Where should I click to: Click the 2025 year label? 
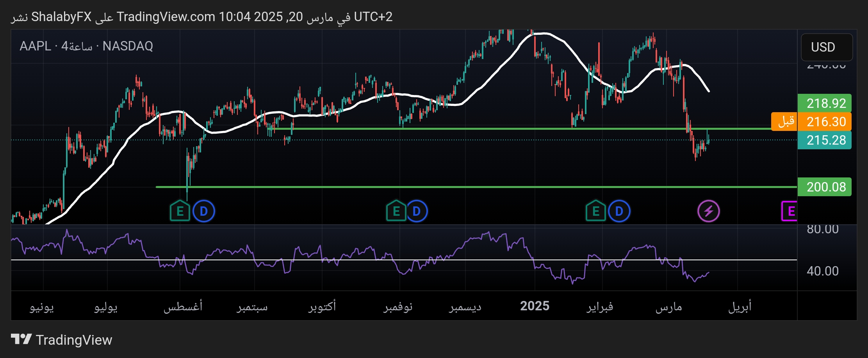pyautogui.click(x=535, y=306)
